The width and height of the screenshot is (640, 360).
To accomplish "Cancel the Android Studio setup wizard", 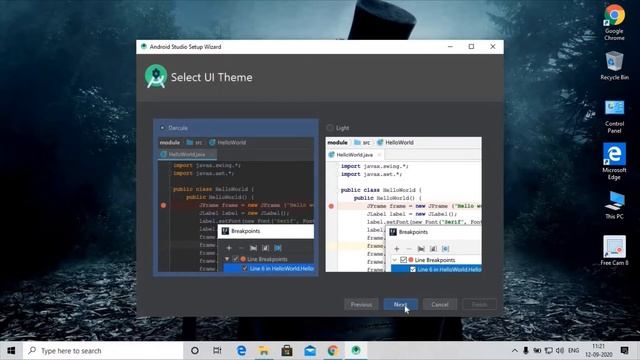I will 440,304.
